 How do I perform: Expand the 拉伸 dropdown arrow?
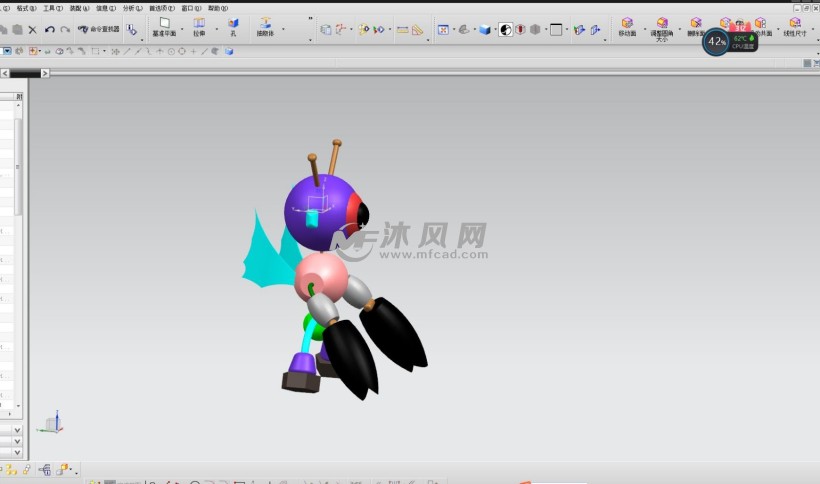pyautogui.click(x=217, y=29)
